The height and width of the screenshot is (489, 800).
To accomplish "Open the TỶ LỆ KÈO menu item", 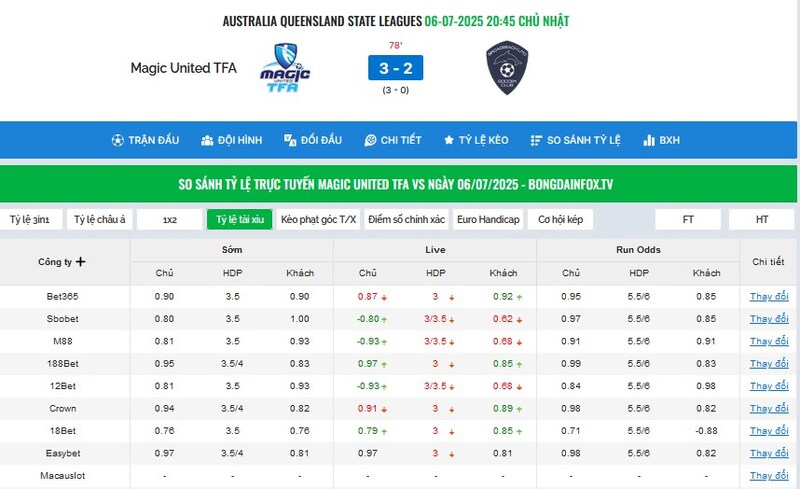I will (x=476, y=140).
